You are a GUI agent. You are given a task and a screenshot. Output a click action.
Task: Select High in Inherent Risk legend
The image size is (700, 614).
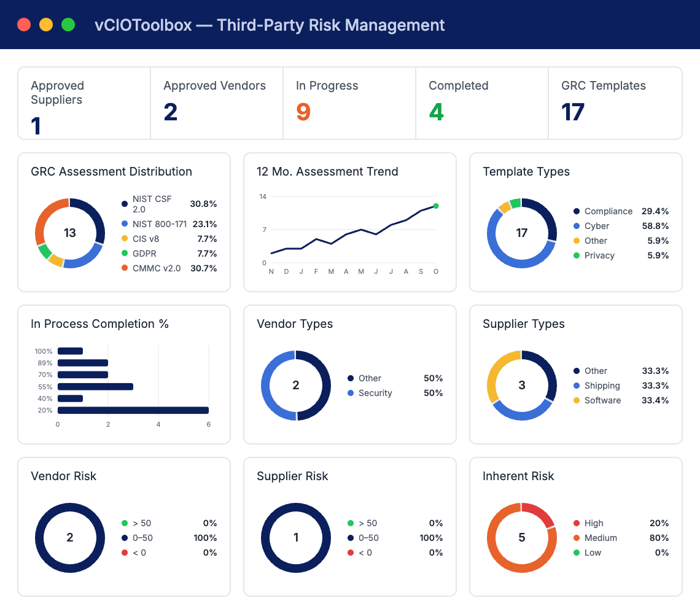(621, 523)
